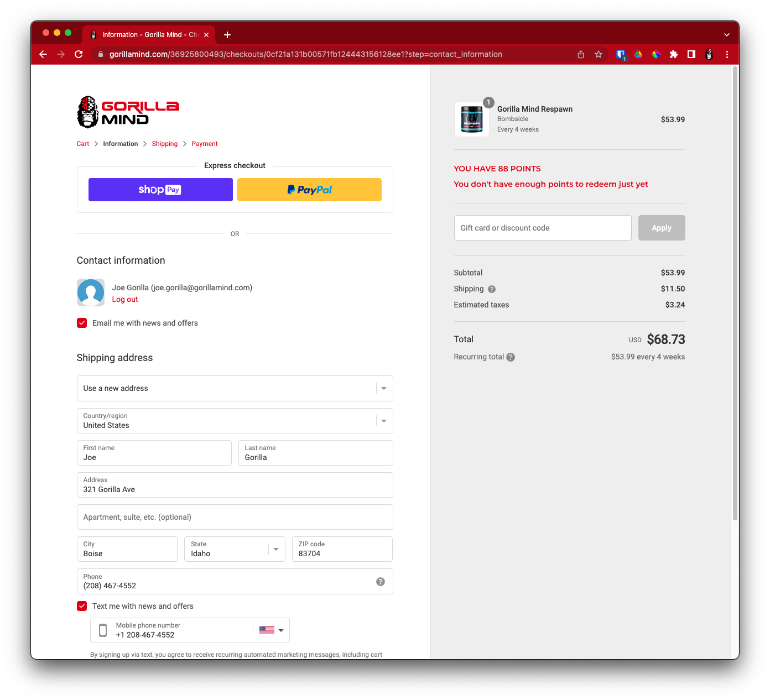Go to Cart in the breadcrumb
This screenshot has height=700, width=770.
click(83, 144)
